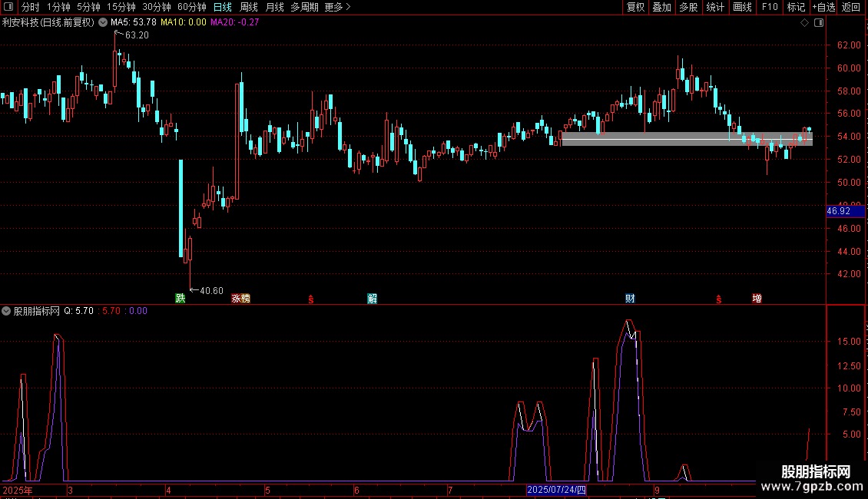Click the red $ marker near September
868x499 pixels.
718,299
